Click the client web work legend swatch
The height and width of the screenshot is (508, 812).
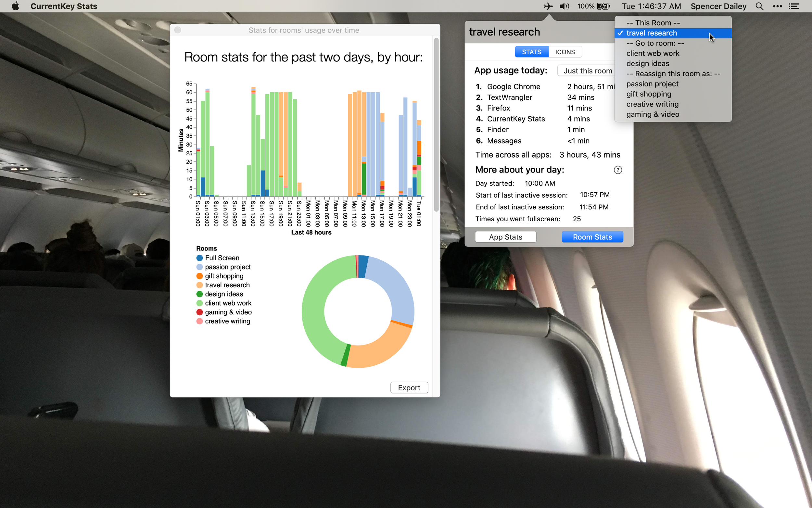(199, 303)
